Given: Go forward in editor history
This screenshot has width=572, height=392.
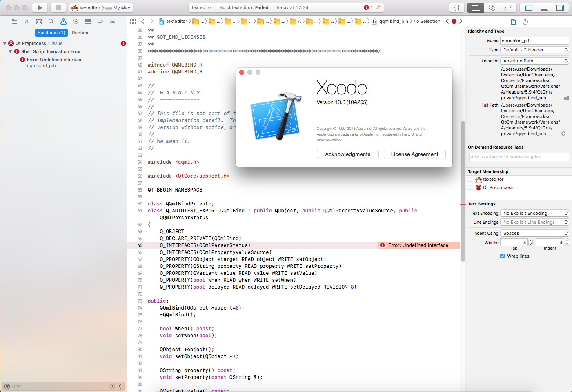Looking at the screenshot, I should 152,21.
